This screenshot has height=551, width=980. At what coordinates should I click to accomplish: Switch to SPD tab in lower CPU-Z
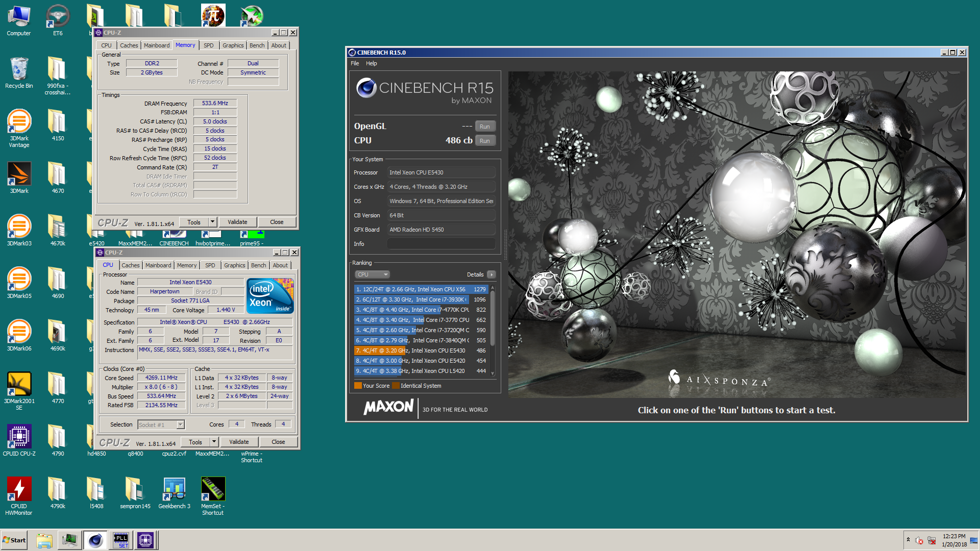click(x=210, y=265)
